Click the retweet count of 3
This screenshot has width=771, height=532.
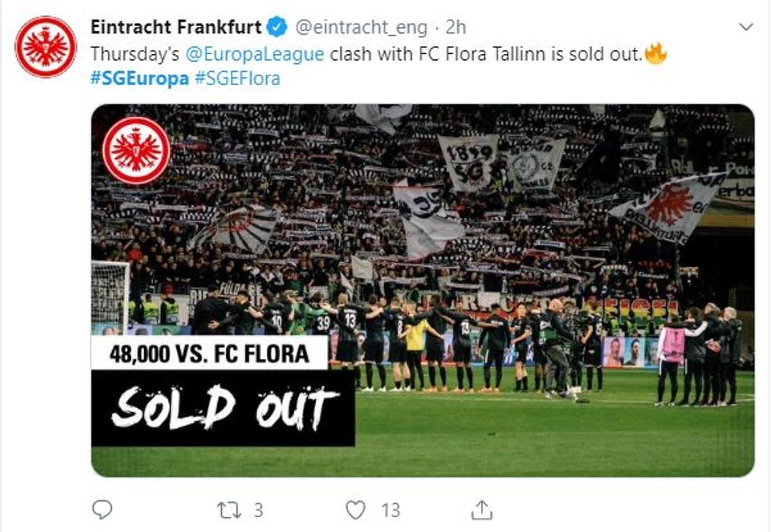coord(258,510)
